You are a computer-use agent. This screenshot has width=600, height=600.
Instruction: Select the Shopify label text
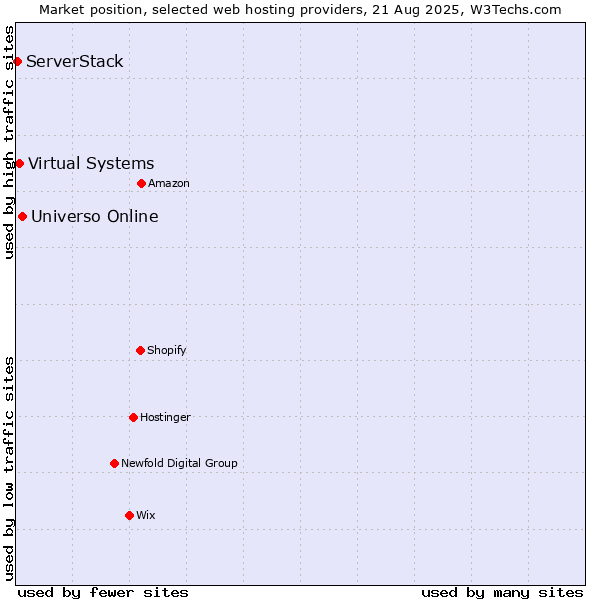[x=167, y=350]
